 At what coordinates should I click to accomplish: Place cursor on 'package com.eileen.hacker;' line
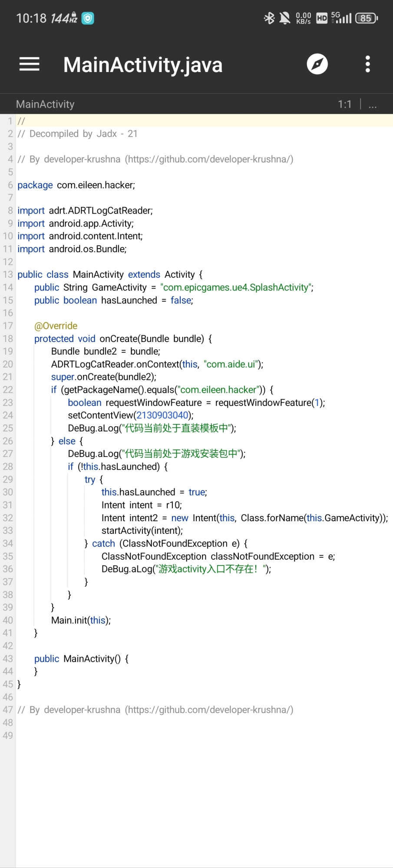click(x=76, y=185)
